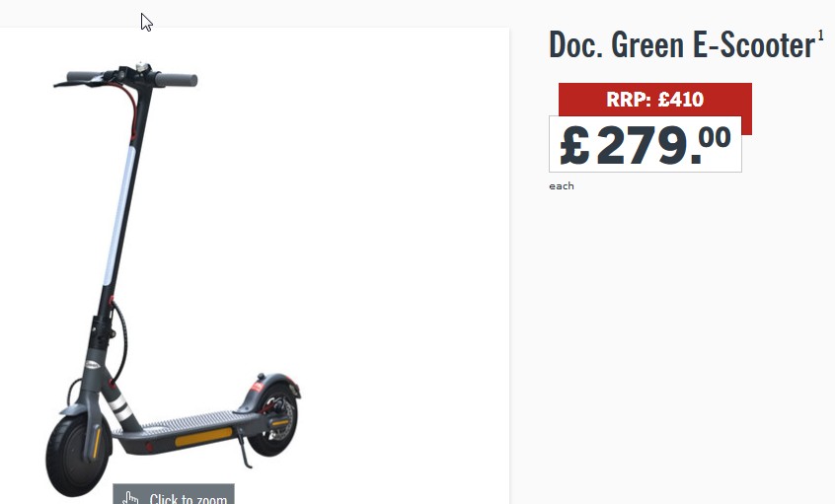Select the 'Doc. Green E-Scooter' product title
Image resolution: width=835 pixels, height=504 pixels.
pyautogui.click(x=682, y=44)
